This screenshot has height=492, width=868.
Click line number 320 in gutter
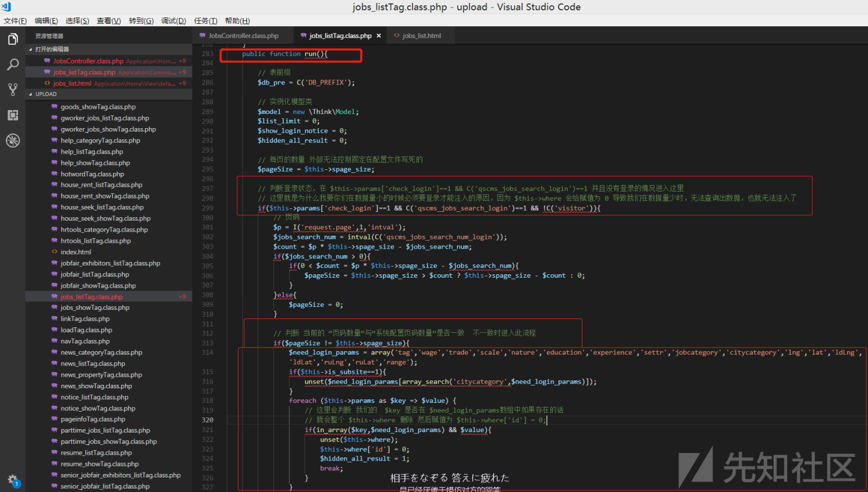point(207,420)
